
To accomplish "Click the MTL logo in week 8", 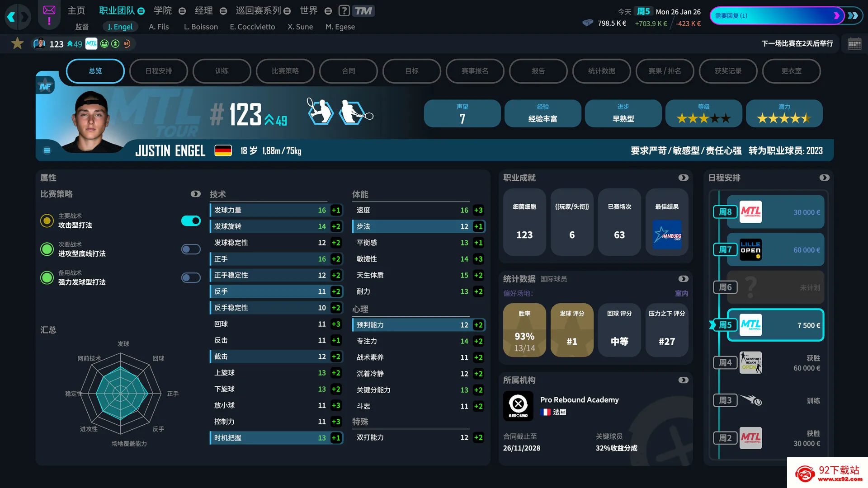I will coord(750,212).
